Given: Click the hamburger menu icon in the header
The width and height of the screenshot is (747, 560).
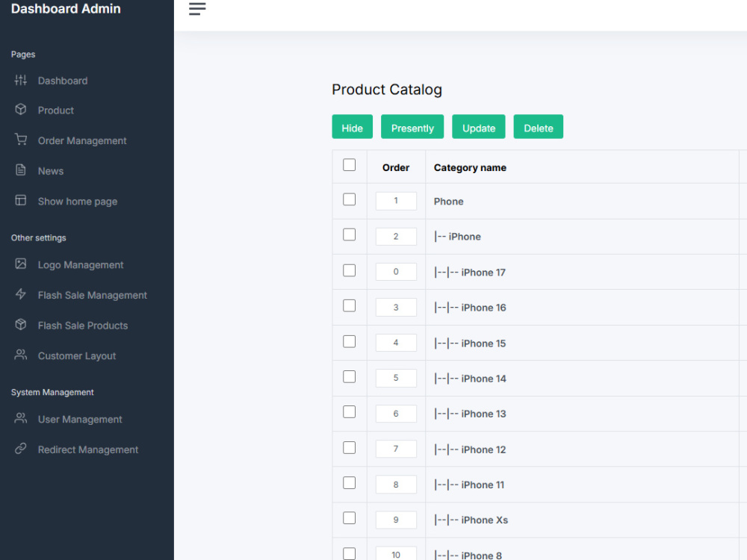Looking at the screenshot, I should click(197, 9).
